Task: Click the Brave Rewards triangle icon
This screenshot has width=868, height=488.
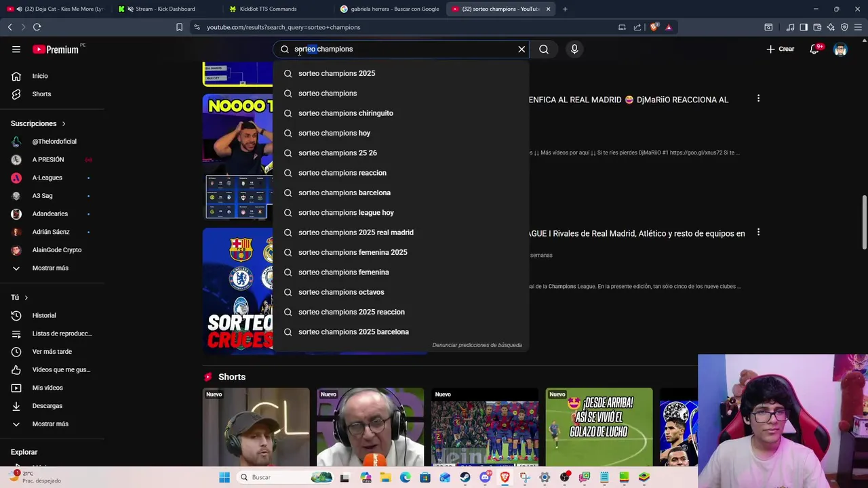Action: point(669,27)
